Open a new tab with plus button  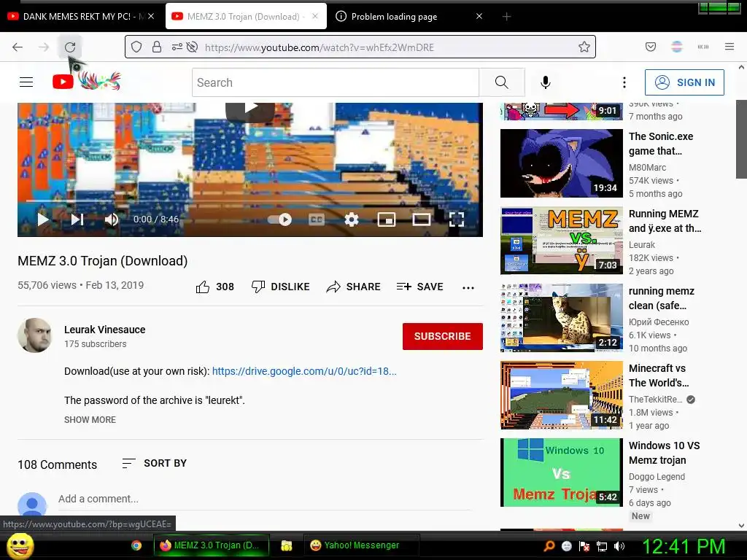pyautogui.click(x=506, y=17)
